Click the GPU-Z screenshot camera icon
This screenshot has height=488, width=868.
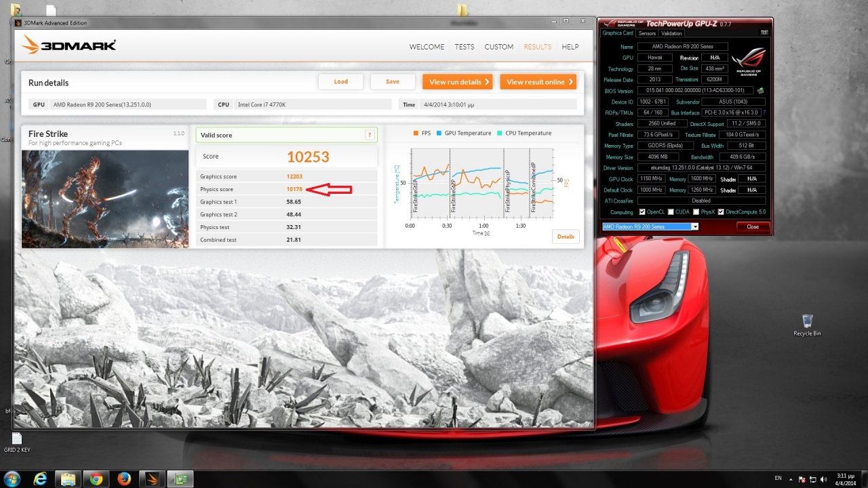(764, 33)
